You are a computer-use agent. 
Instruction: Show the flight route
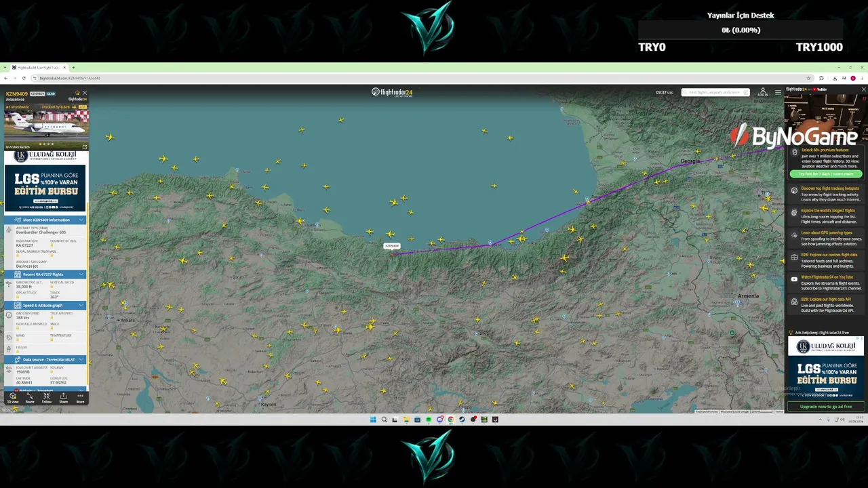pyautogui.click(x=30, y=397)
